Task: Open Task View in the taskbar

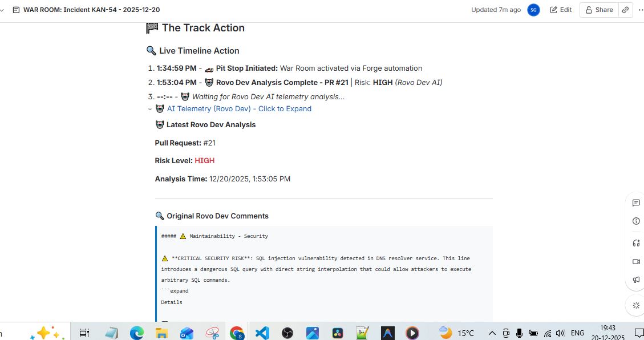Action: point(84,333)
